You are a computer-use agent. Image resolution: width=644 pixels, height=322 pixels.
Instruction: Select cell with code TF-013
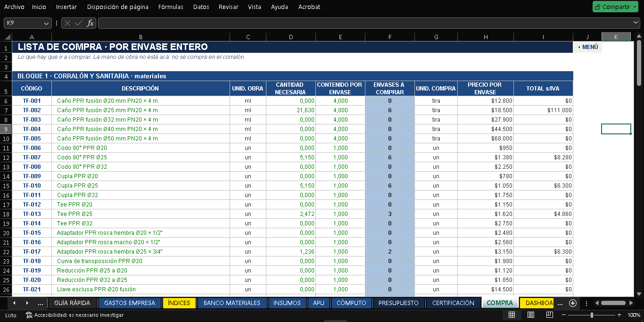(x=32, y=214)
